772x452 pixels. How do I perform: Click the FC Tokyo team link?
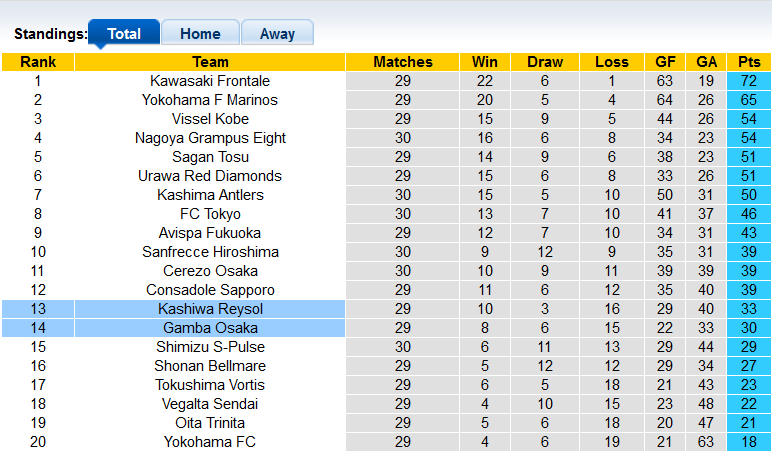tap(210, 214)
